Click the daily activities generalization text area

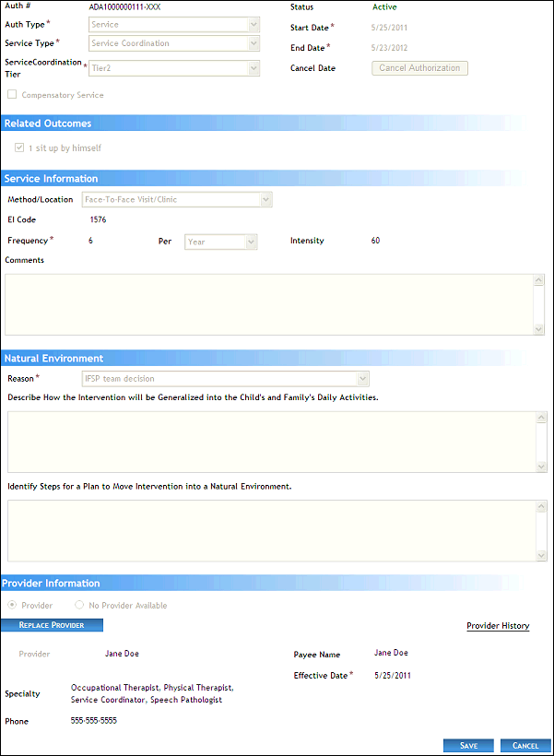pos(267,442)
